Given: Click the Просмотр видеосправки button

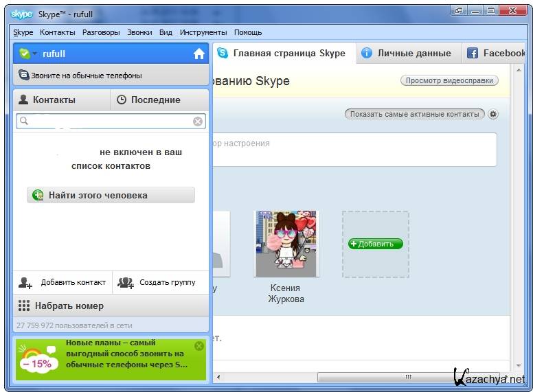Looking at the screenshot, I should click(x=449, y=80).
